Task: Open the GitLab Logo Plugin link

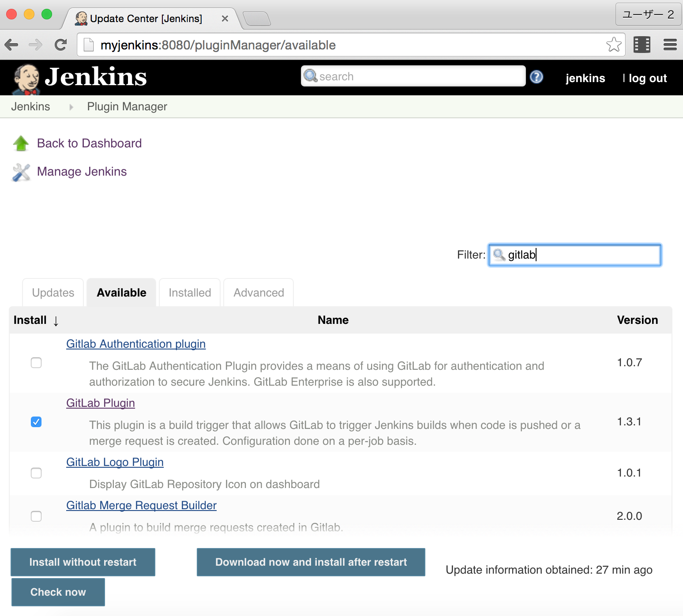Action: point(114,462)
